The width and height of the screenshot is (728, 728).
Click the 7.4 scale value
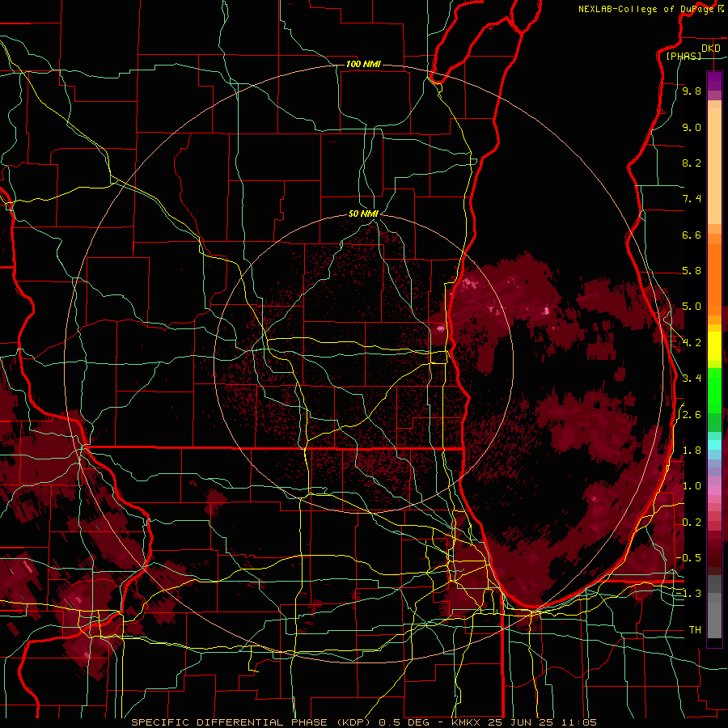pos(692,199)
